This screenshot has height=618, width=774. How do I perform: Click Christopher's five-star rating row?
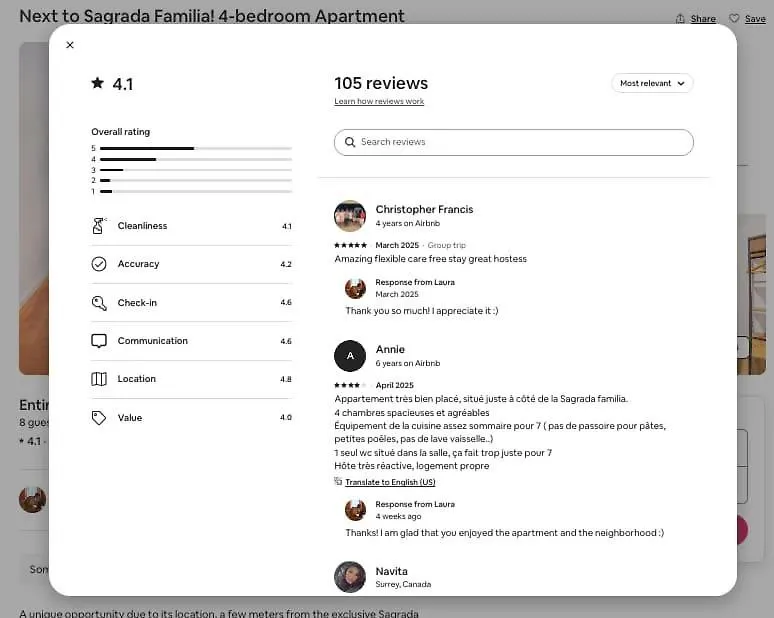pyautogui.click(x=350, y=245)
